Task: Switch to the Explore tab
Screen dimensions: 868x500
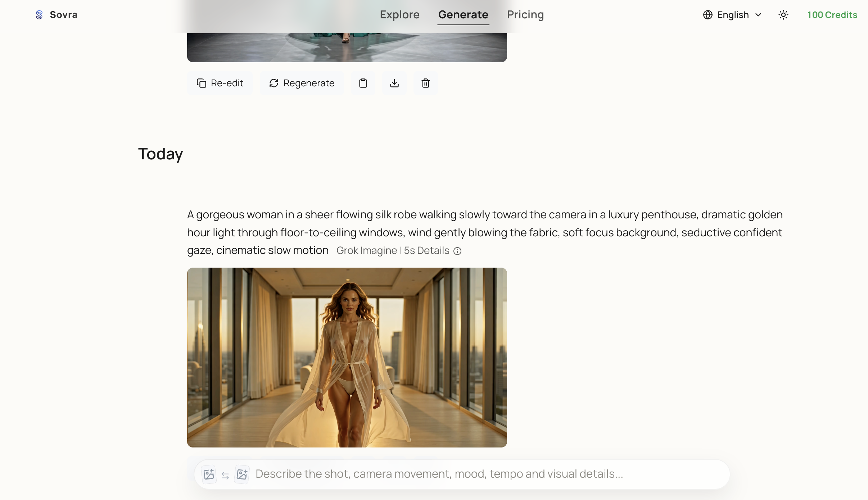Action: pos(399,14)
